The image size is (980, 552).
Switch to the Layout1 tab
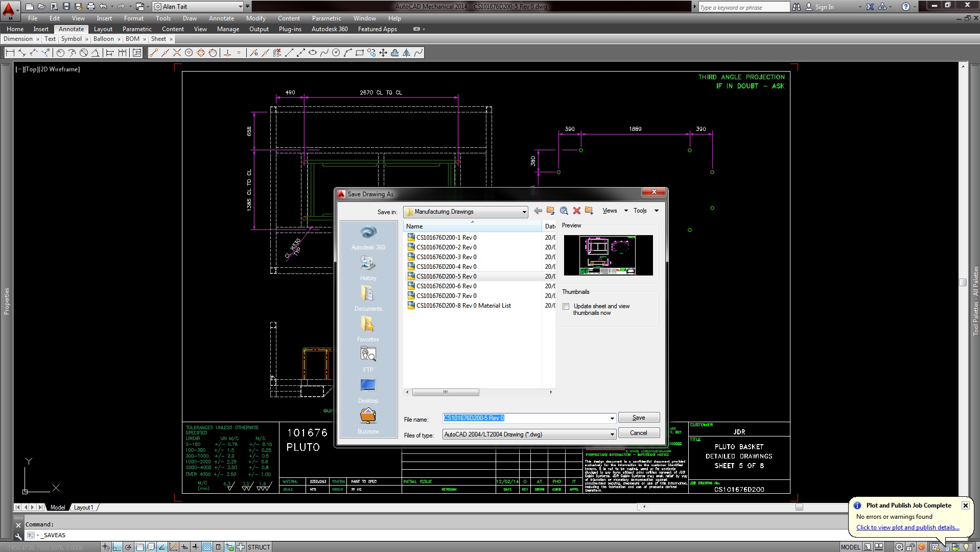tap(84, 507)
